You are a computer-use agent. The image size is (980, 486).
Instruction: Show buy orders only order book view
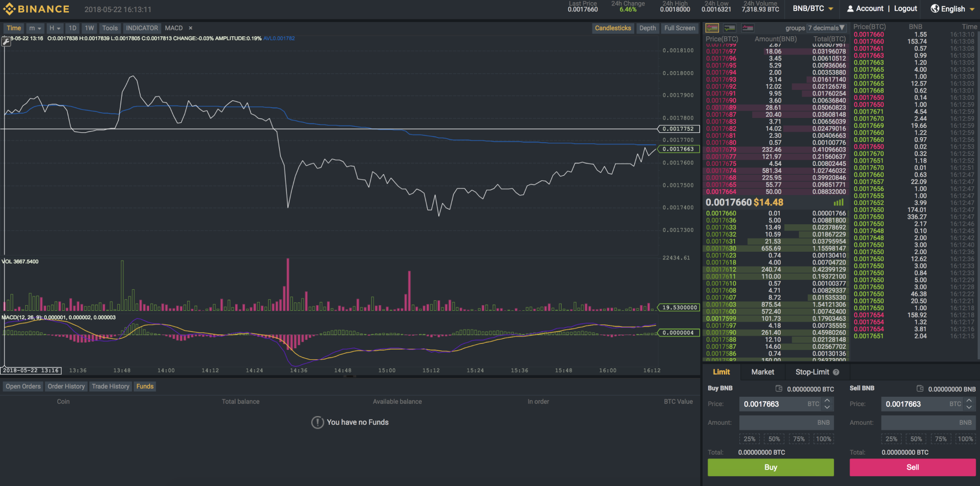pos(730,28)
